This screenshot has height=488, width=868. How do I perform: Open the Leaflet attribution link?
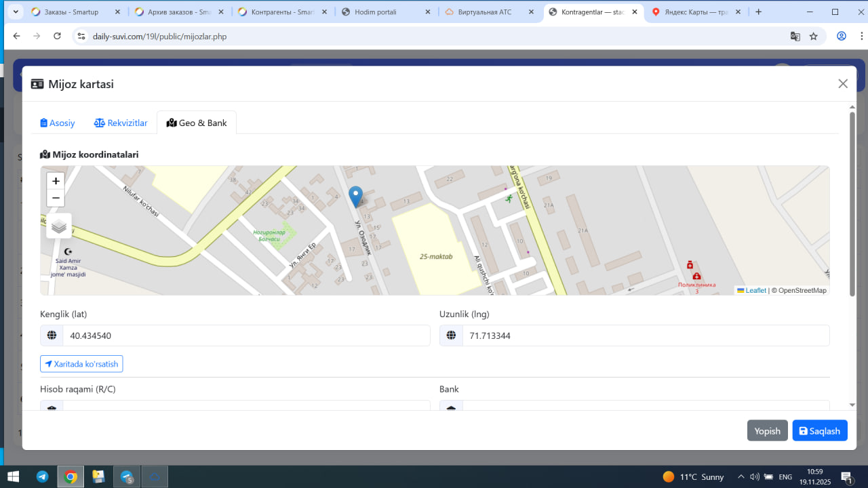tap(755, 290)
